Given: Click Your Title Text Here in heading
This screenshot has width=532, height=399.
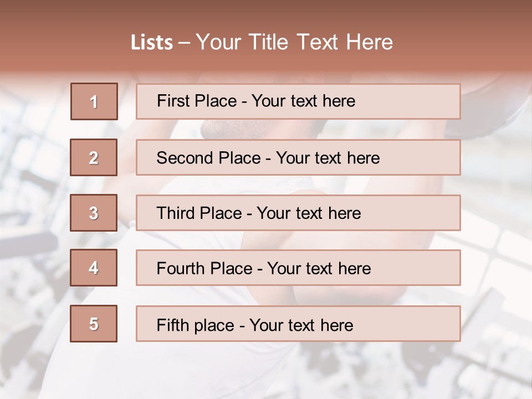Looking at the screenshot, I should 294,43.
